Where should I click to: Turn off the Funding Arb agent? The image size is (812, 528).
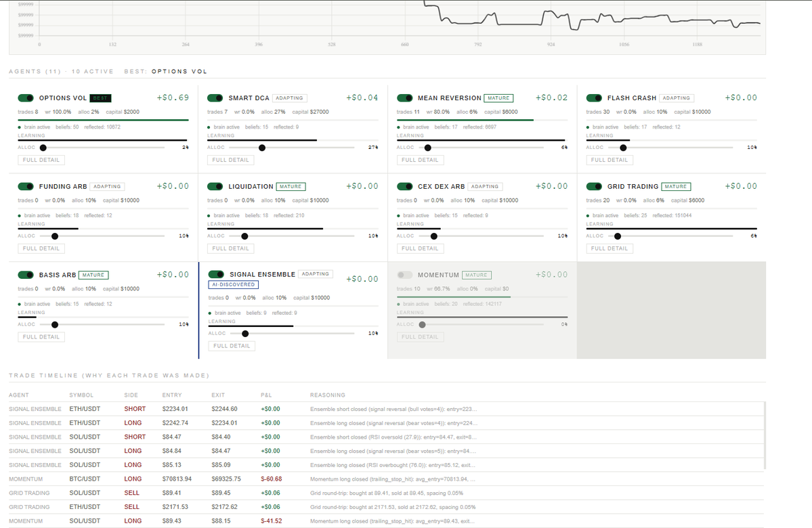[25, 186]
